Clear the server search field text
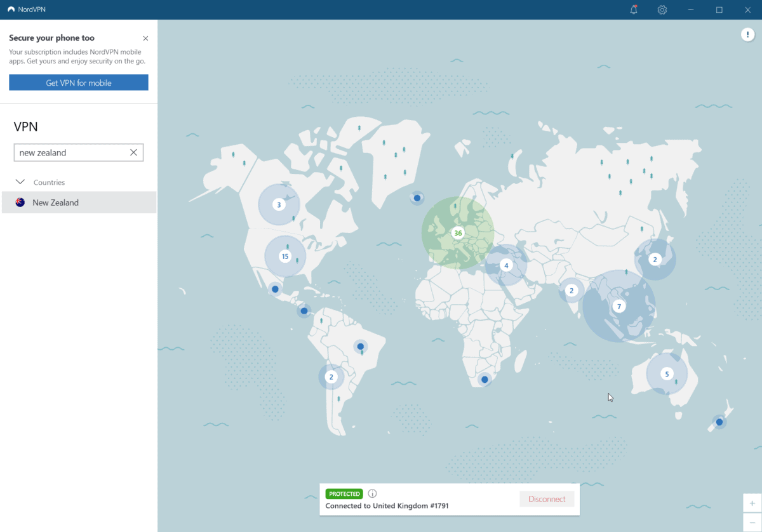Screen dimensions: 762x532 tap(133, 152)
